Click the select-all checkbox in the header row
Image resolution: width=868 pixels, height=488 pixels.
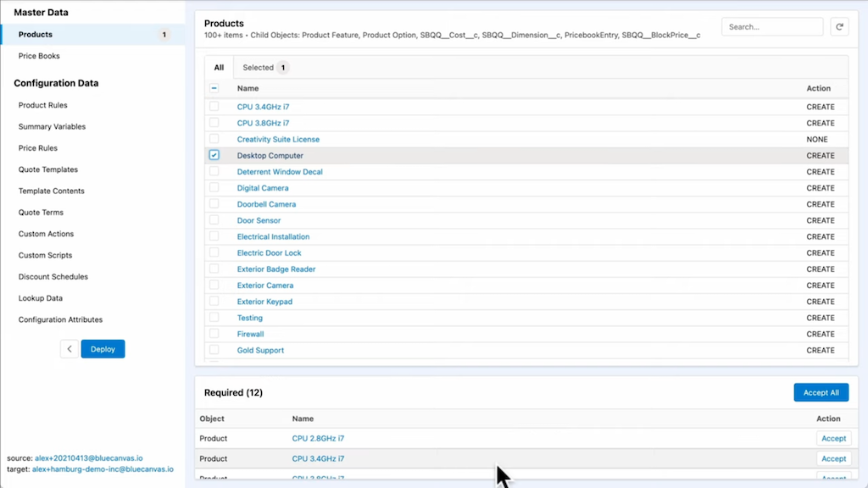214,87
